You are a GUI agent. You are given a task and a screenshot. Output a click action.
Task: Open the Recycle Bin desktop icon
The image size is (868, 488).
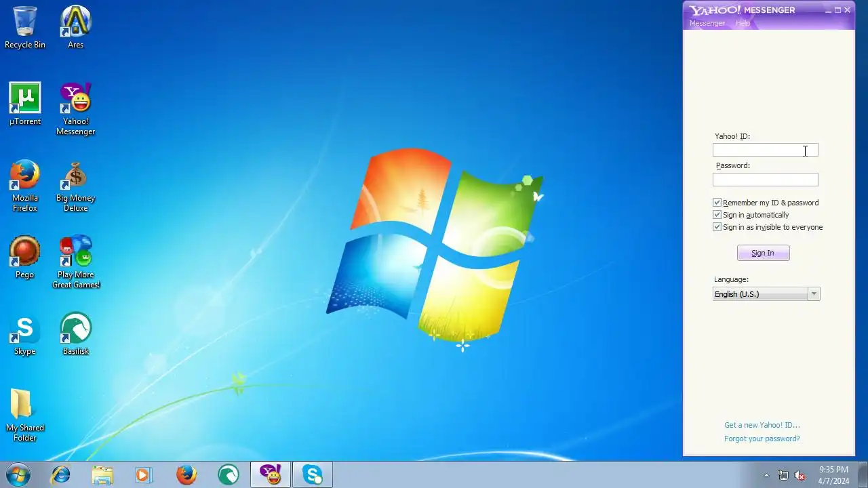point(25,27)
